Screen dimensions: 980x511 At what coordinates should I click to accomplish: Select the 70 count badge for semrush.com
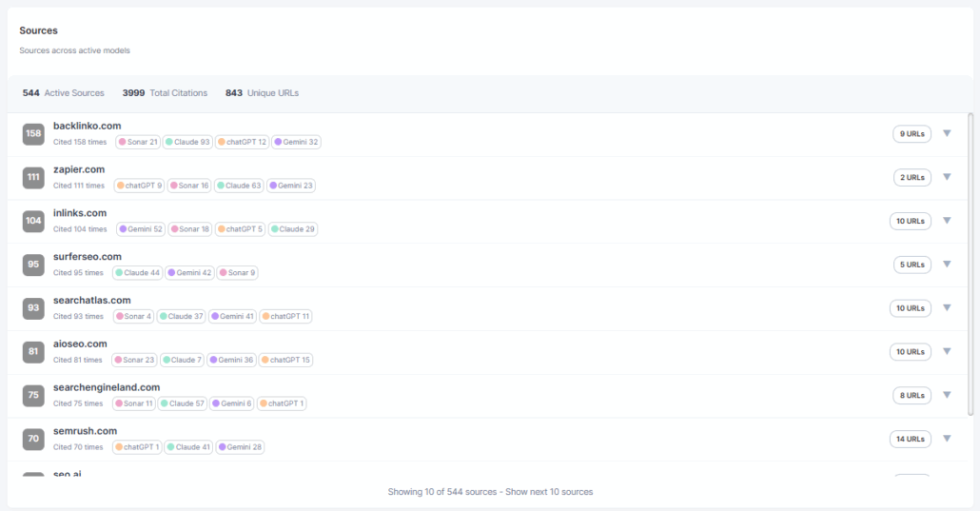[33, 439]
